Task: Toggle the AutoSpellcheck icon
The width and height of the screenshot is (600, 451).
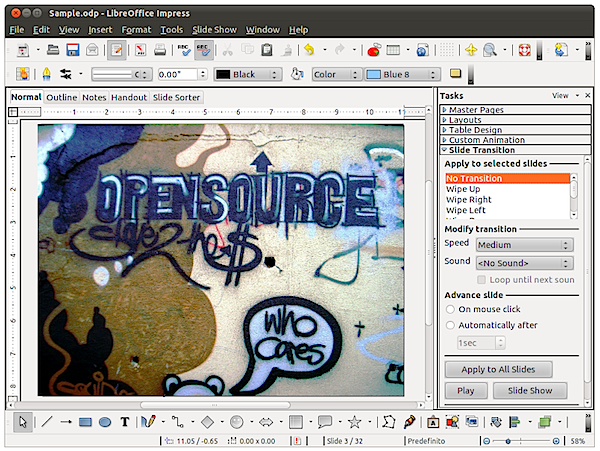Action: point(203,50)
